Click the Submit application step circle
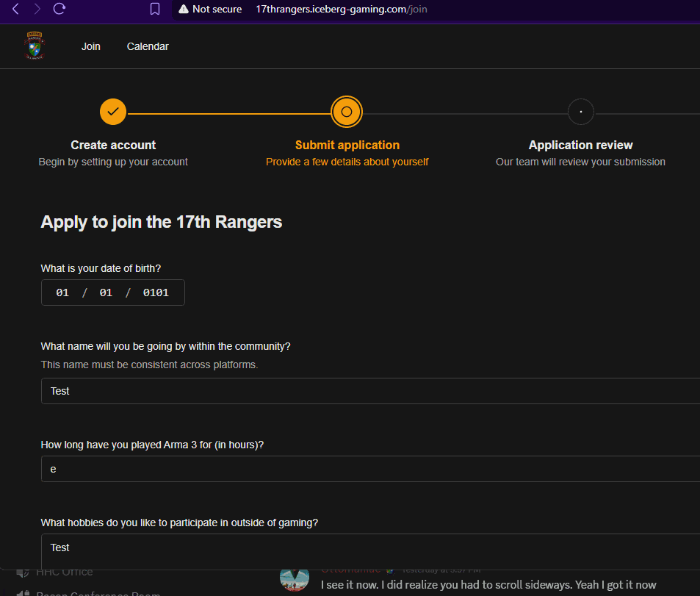Screen dimensions: 700x596 pos(347,112)
